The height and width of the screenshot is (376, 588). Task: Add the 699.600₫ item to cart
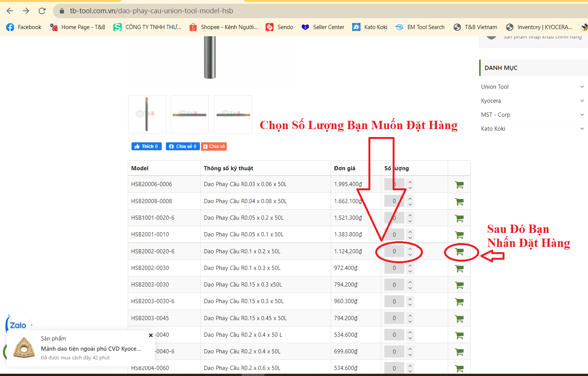click(459, 352)
